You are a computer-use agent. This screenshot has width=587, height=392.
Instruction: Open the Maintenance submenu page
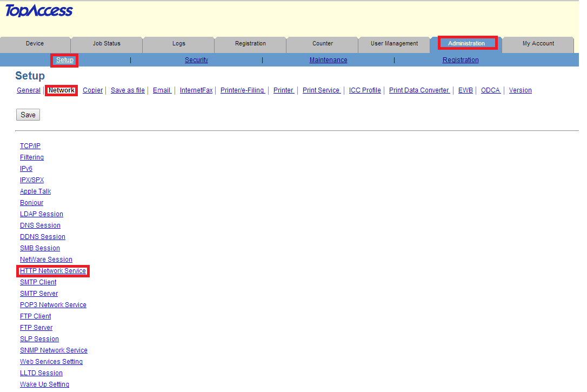click(328, 59)
